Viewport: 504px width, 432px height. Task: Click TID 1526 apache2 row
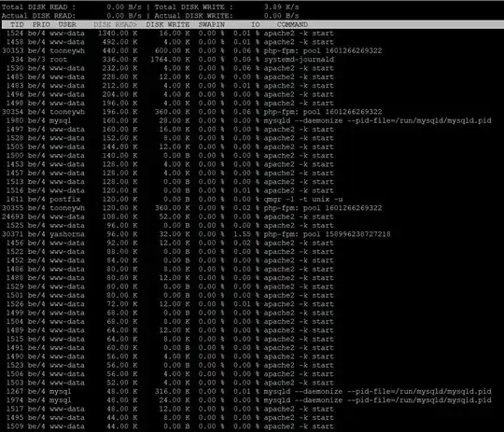click(15, 304)
